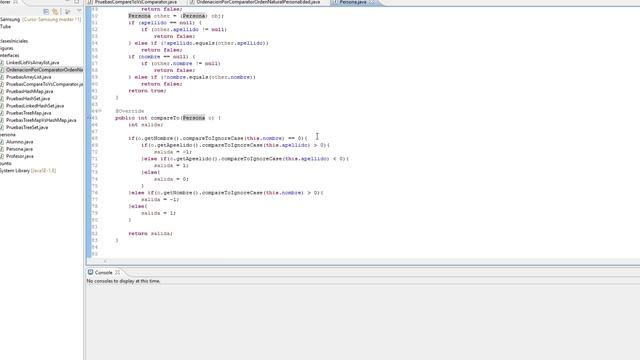Image resolution: width=640 pixels, height=360 pixels.
Task: Click 'Persona other = (Persona) obj;' line
Action: pyautogui.click(x=176, y=16)
